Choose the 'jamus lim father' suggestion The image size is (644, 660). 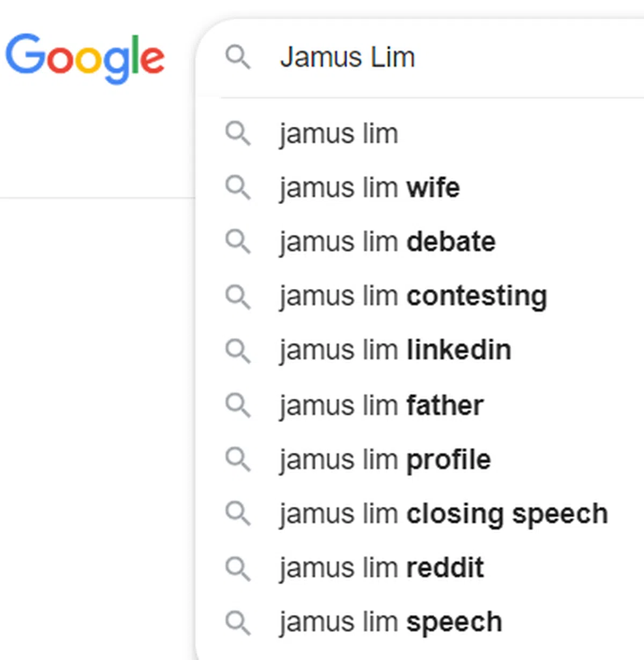point(381,405)
